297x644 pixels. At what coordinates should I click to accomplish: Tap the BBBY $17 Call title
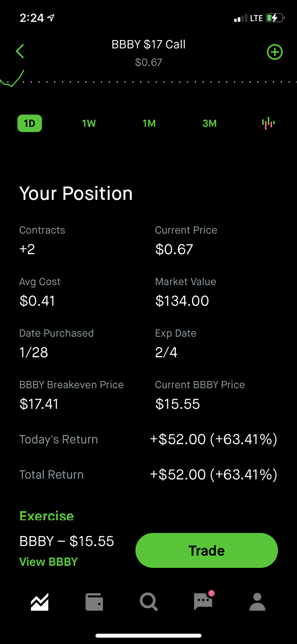pos(148,44)
